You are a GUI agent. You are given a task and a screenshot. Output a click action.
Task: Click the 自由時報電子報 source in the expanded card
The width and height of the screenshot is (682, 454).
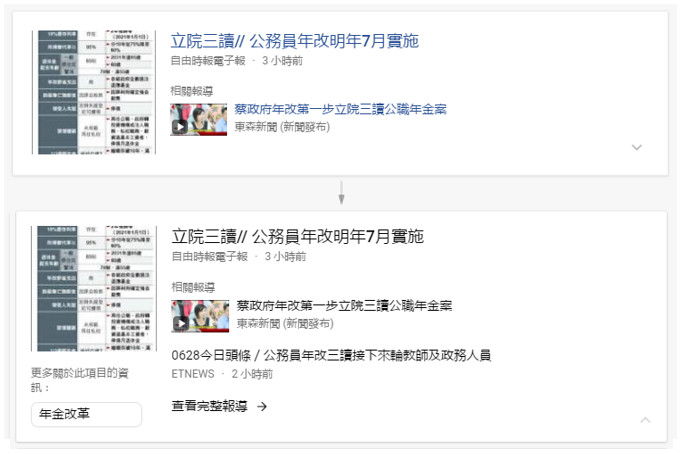click(208, 257)
